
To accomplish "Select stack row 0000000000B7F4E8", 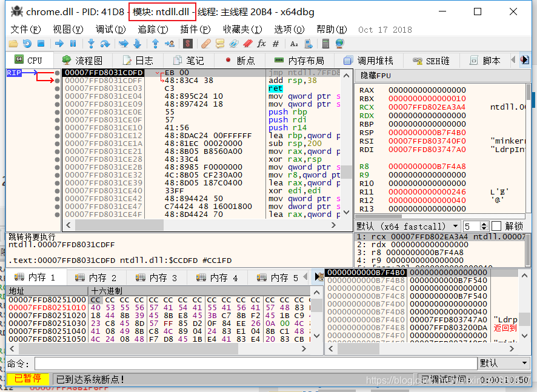I will coord(422,328).
